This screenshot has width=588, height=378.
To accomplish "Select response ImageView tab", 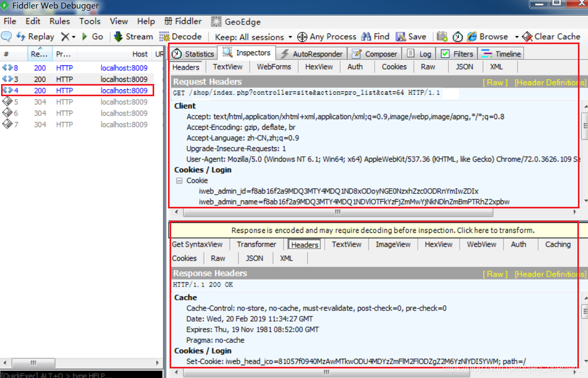I will click(x=393, y=245).
